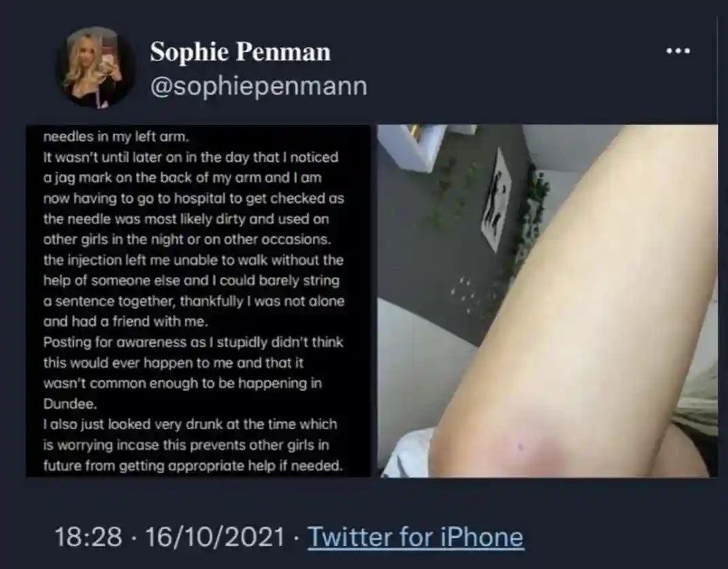Click the 'I also just looked very drunk' line
Image resolution: width=728 pixels, height=569 pixels.
click(190, 424)
